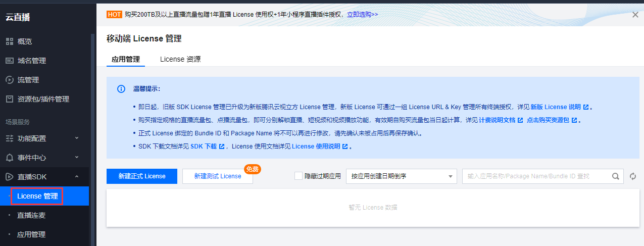Click external-link icon after 新版 License 说明
Screen dimensions: 644x246
586,107
